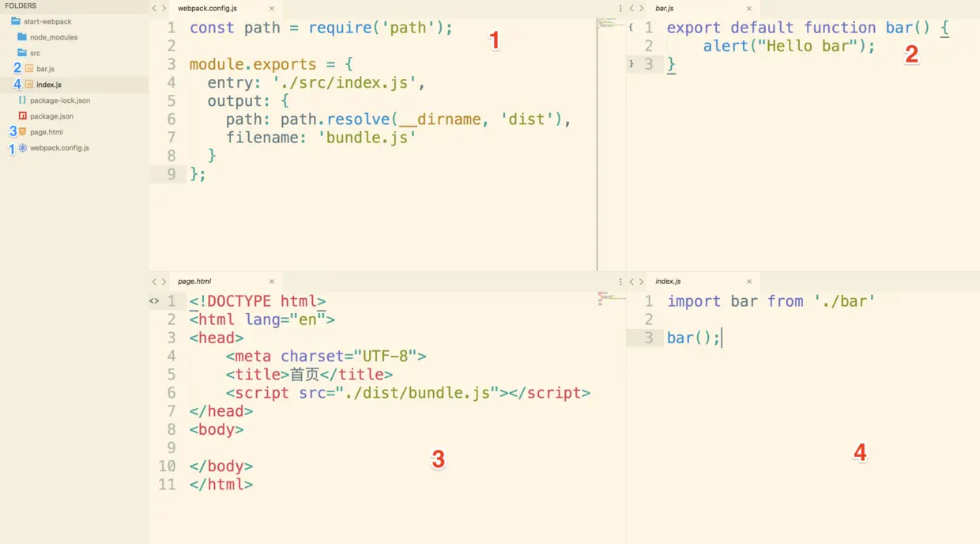Go to next tab in index.js pane
This screenshot has height=544, width=980.
click(641, 281)
